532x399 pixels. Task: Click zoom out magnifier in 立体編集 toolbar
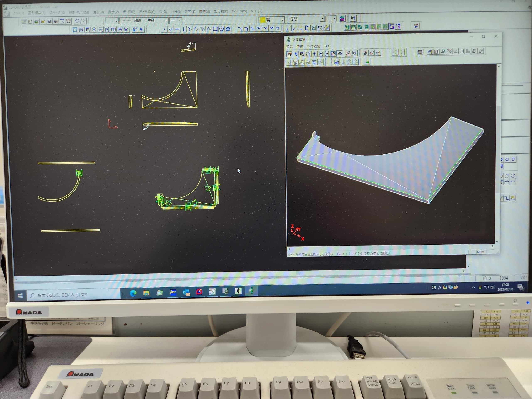coord(321,54)
